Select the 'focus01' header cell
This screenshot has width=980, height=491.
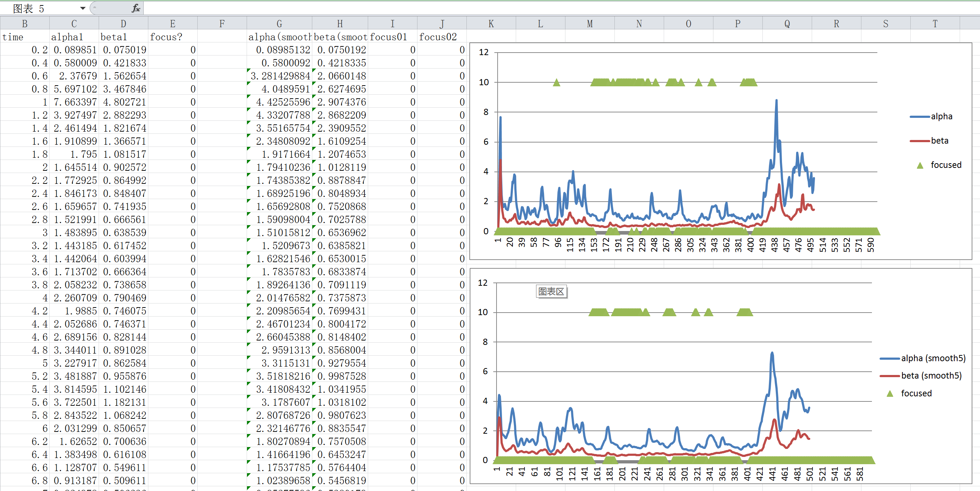pyautogui.click(x=392, y=37)
